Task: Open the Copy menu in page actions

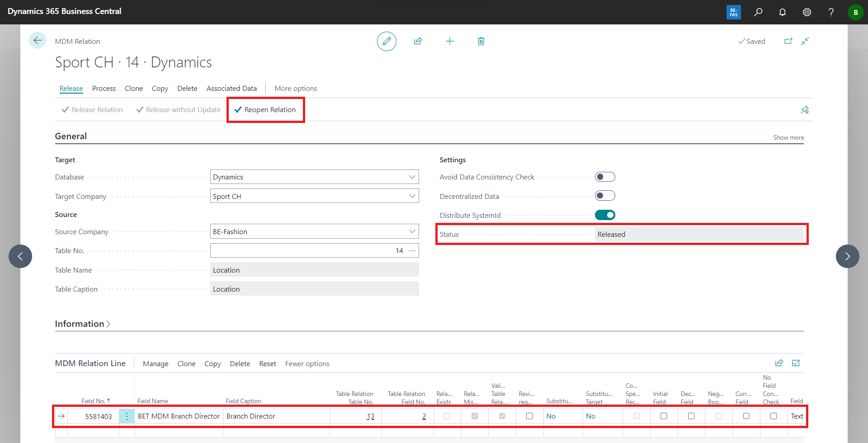Action: (160, 89)
